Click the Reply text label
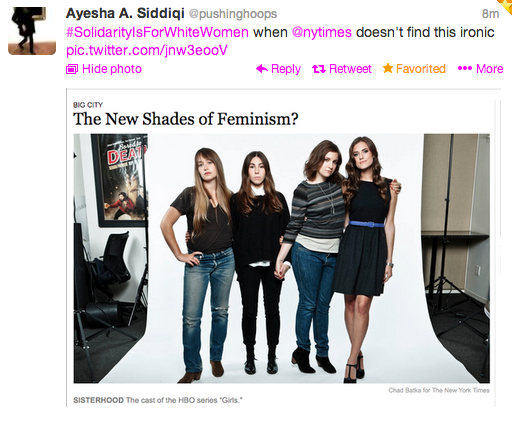Viewport: 512px width, 421px height. pos(286,69)
